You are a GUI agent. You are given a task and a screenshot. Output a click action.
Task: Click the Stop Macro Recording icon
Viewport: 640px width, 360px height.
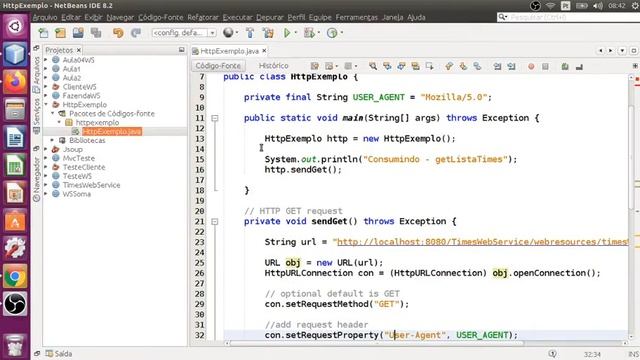[x=545, y=66]
